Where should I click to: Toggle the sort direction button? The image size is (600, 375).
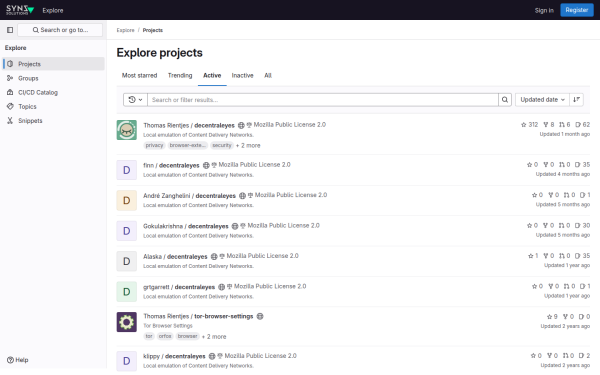[x=576, y=99]
